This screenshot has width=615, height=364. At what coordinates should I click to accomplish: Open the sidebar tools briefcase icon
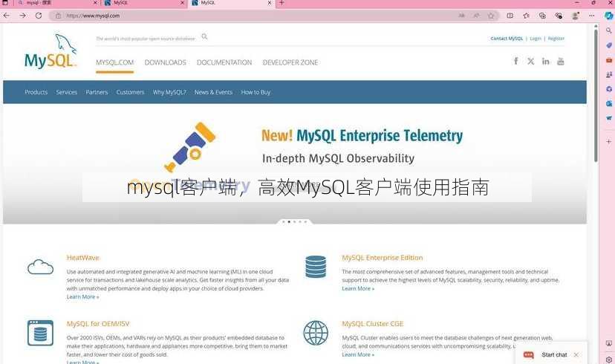point(609,60)
